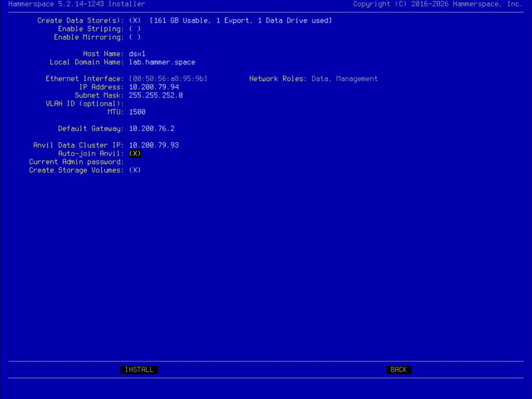
Task: Click the Host Name label
Action: pos(103,54)
